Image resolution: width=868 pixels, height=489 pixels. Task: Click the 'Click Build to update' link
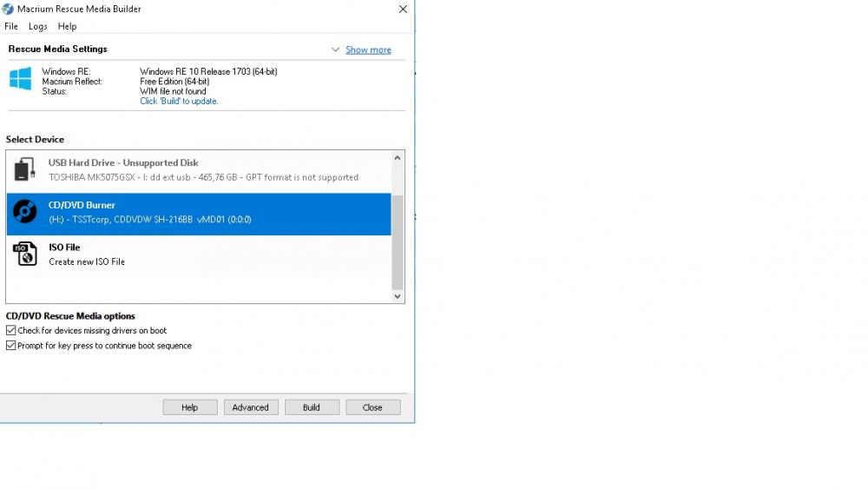pyautogui.click(x=179, y=102)
